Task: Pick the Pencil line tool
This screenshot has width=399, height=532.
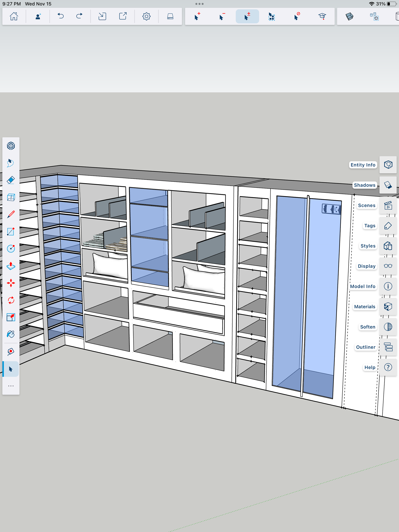Action: tap(11, 214)
